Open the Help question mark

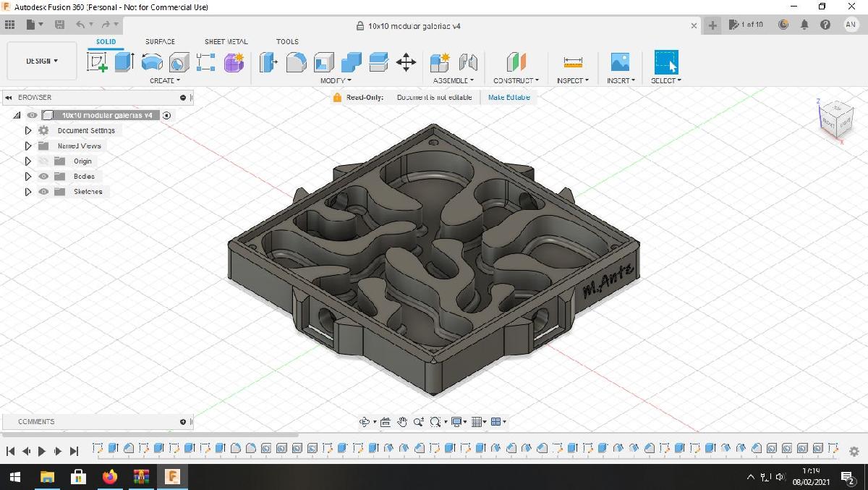825,25
